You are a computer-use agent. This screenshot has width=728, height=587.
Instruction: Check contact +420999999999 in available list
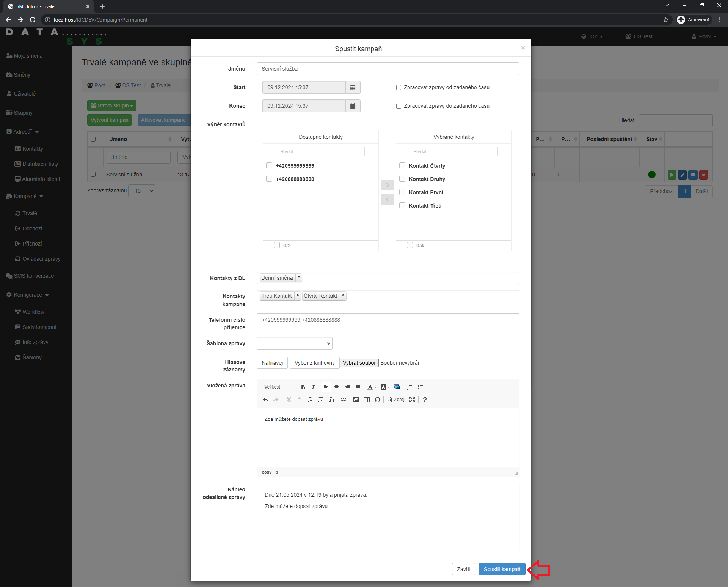[x=269, y=165]
